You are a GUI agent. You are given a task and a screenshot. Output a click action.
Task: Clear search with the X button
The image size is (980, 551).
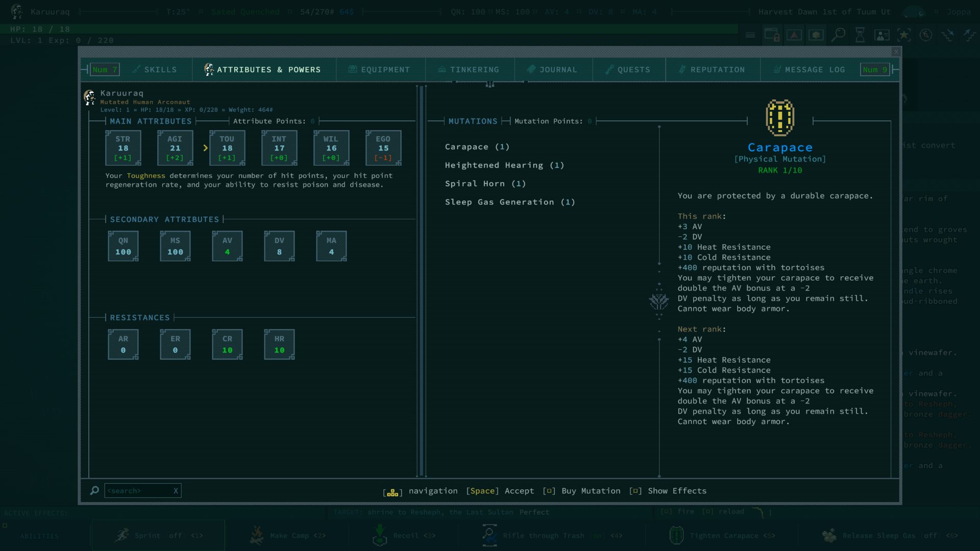click(x=176, y=491)
